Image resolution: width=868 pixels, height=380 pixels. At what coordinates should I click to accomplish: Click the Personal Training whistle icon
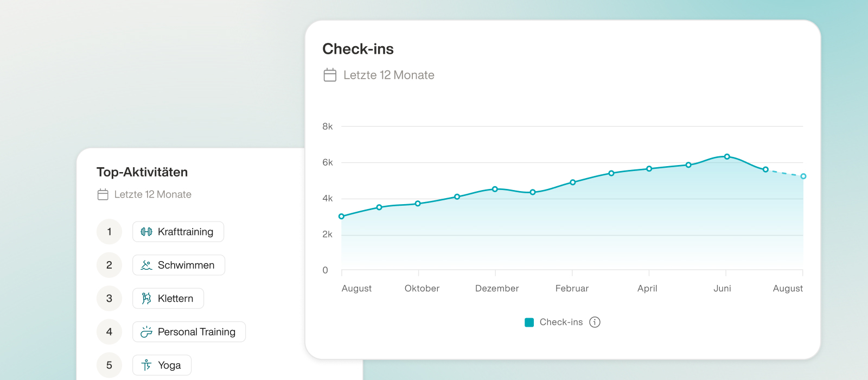tap(146, 332)
